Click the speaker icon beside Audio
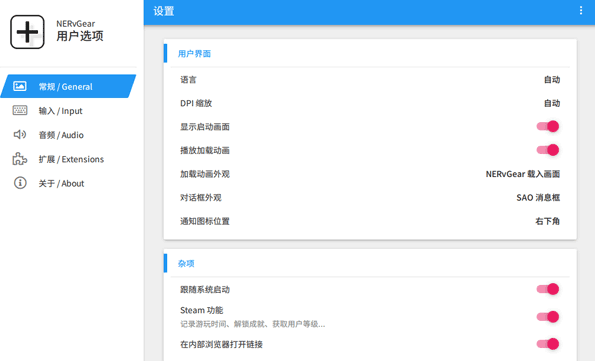Viewport: 595px width, 361px height. click(x=20, y=134)
